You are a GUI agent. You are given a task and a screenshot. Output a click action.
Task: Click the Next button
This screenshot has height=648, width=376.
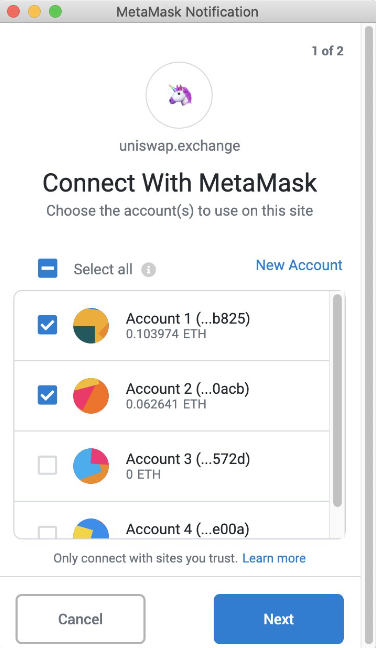[x=279, y=619]
